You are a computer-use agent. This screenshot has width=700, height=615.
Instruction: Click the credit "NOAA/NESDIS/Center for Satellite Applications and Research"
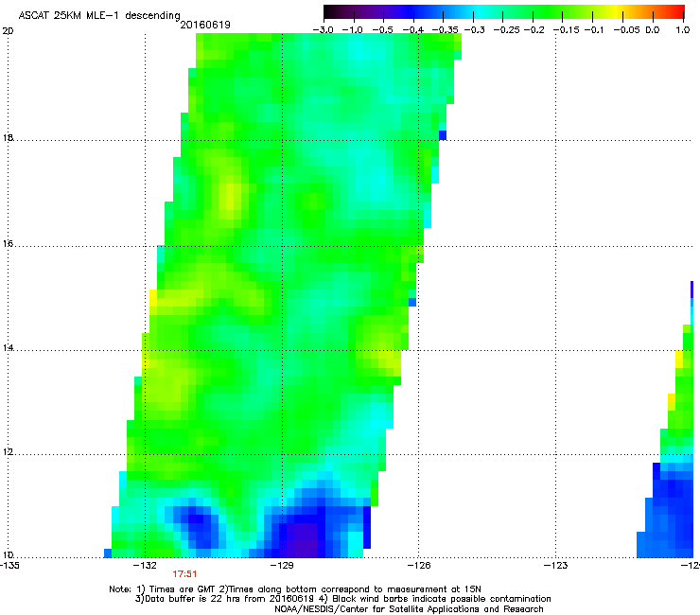click(409, 609)
